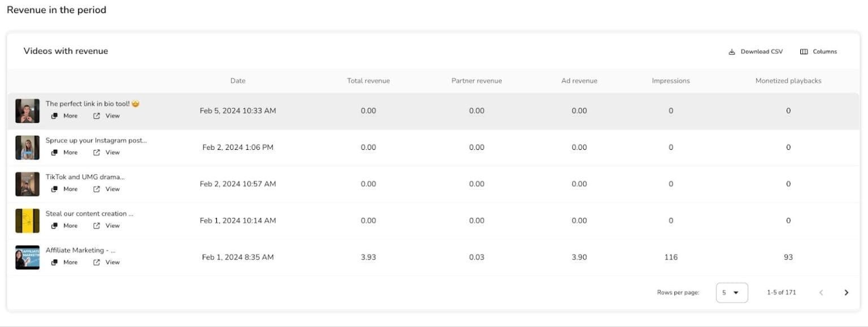Click the Download CSV icon
Image resolution: width=868 pixels, height=327 pixels.
coord(732,52)
